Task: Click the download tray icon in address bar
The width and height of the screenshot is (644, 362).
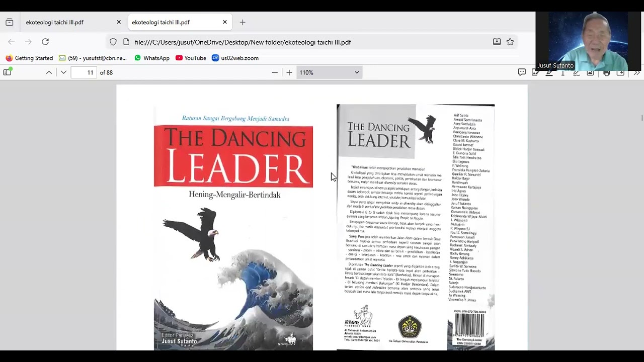Action: point(497,42)
